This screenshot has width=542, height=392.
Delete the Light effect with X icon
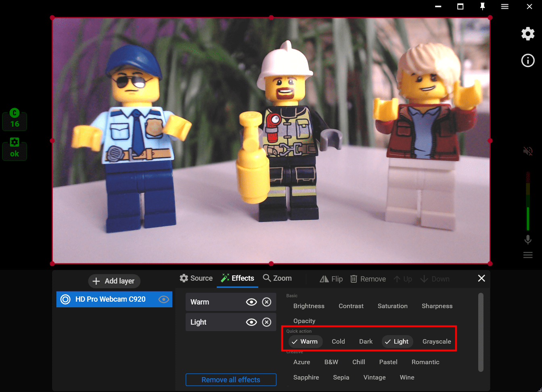266,322
